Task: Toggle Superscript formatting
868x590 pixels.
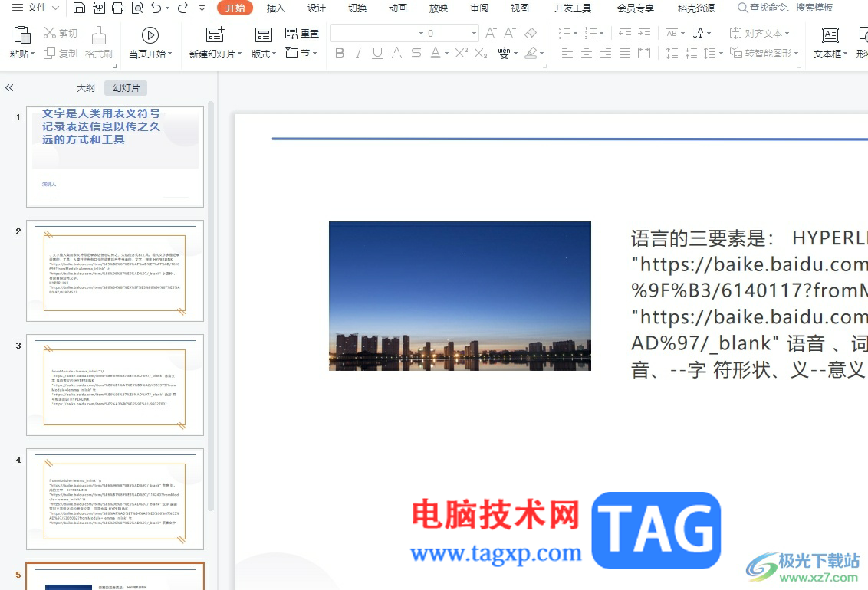Action: pos(461,53)
